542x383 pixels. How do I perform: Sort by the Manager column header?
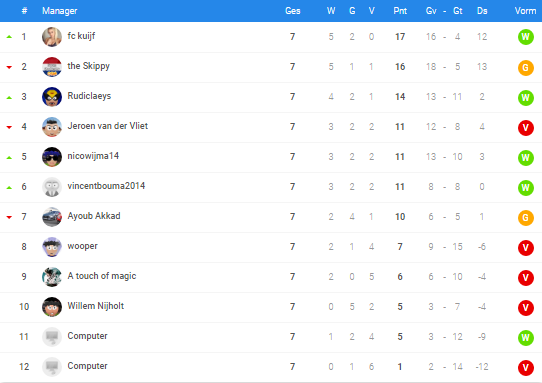tap(59, 11)
